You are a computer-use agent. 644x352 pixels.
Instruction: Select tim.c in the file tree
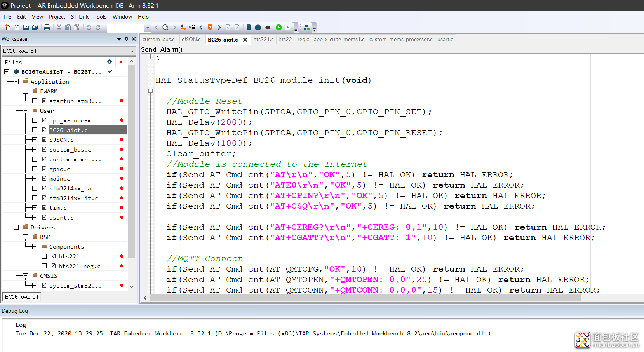(x=58, y=208)
